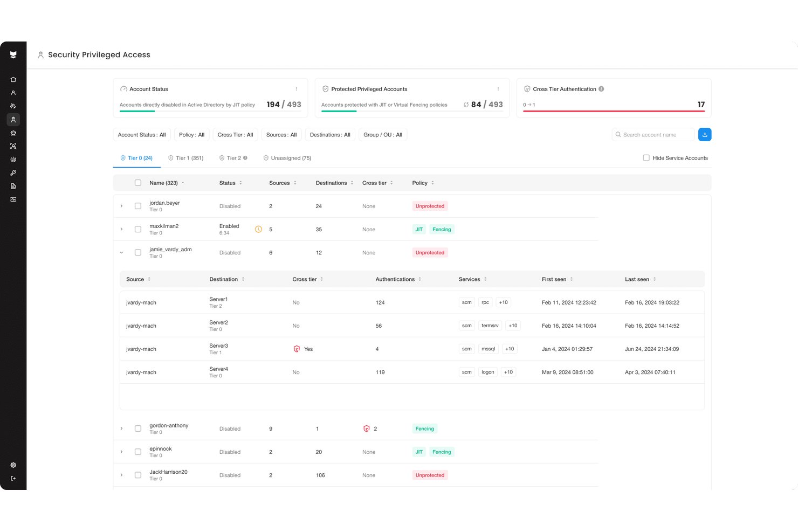Open the robot icon in the sidebar
The height and width of the screenshot is (532, 798).
tap(13, 133)
